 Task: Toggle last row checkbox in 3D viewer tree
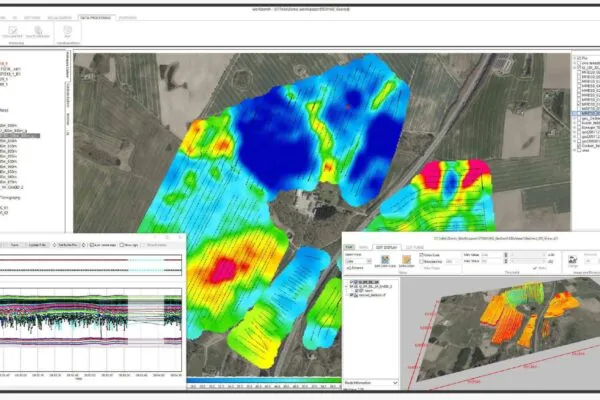(351, 295)
